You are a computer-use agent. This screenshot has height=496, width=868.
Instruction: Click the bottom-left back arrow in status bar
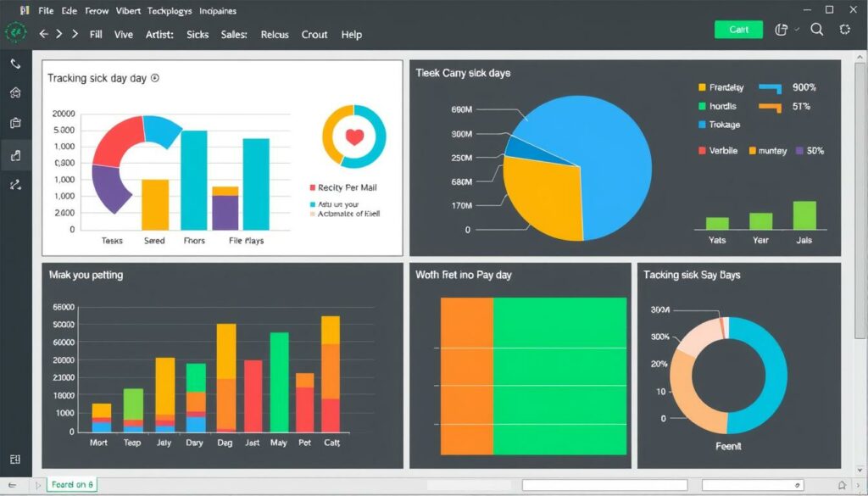click(12, 485)
